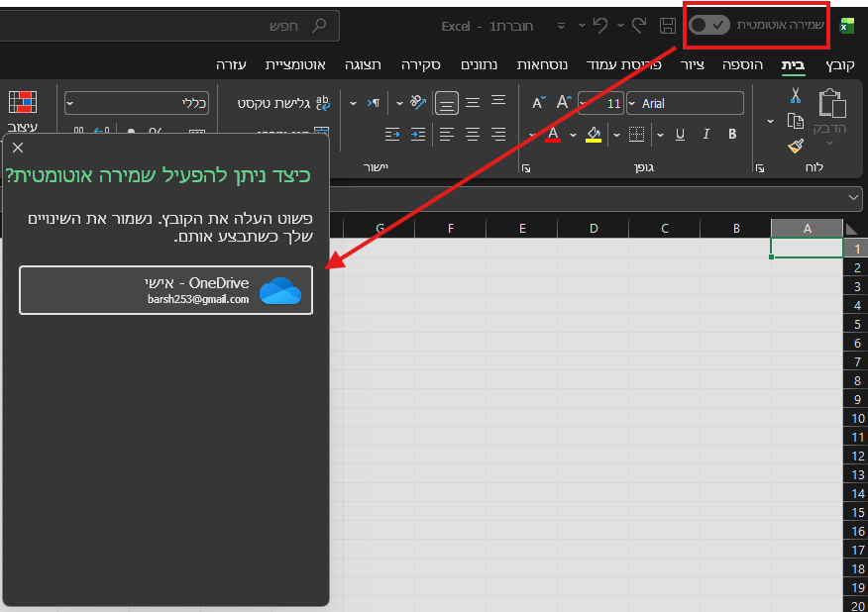Toggle Italic formatting
The image size is (868, 612).
click(705, 134)
